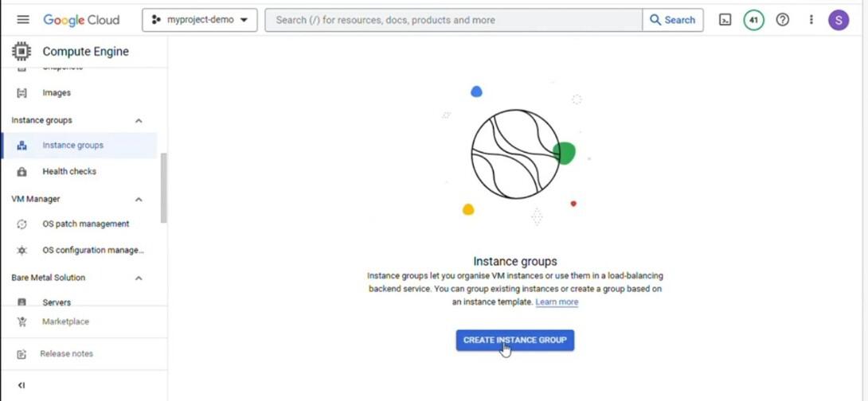
Task: Click the Health checks icon
Action: coord(22,172)
